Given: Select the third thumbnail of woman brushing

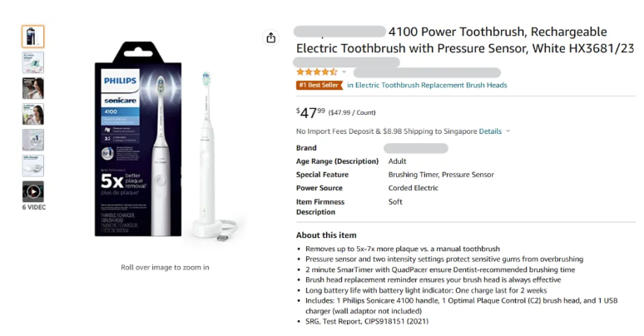Looking at the screenshot, I should pyautogui.click(x=33, y=88).
